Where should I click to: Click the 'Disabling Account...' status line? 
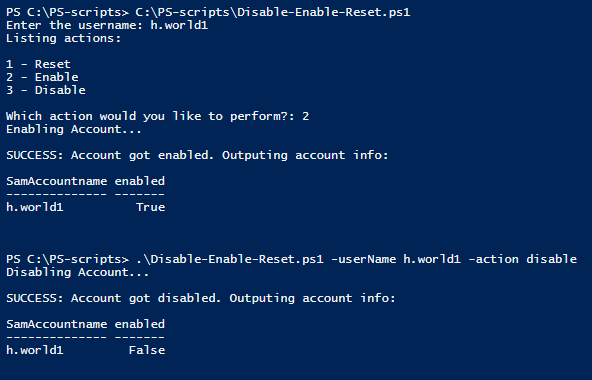pyautogui.click(x=77, y=272)
